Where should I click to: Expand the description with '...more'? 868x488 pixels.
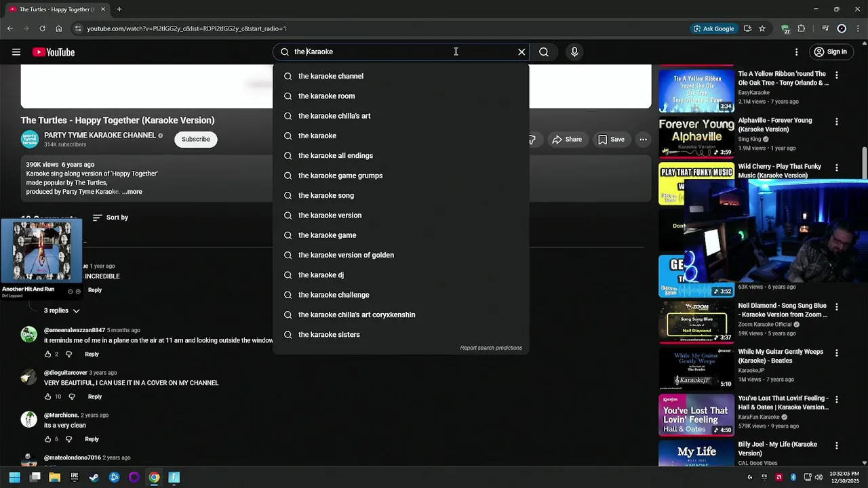click(x=132, y=192)
